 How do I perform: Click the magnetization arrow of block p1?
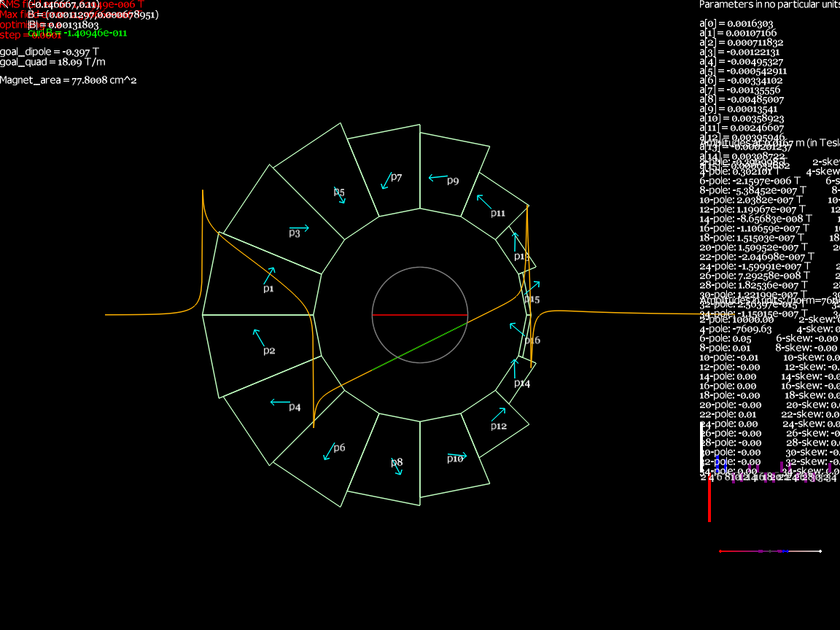click(x=269, y=276)
